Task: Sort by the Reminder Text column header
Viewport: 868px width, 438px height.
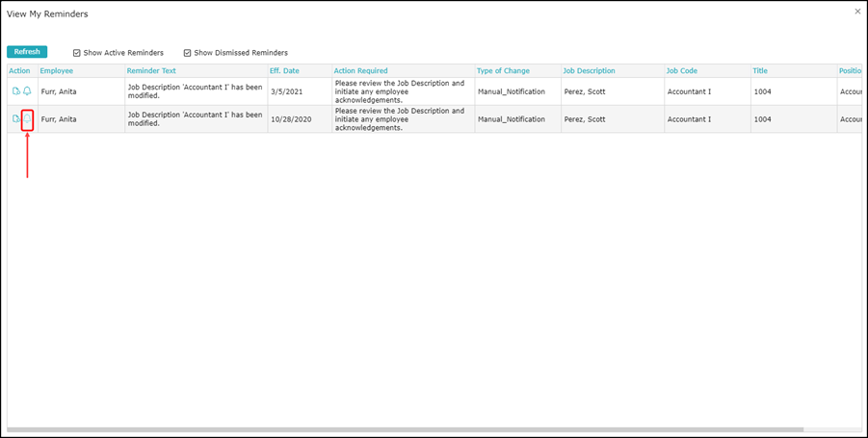Action: tap(151, 71)
